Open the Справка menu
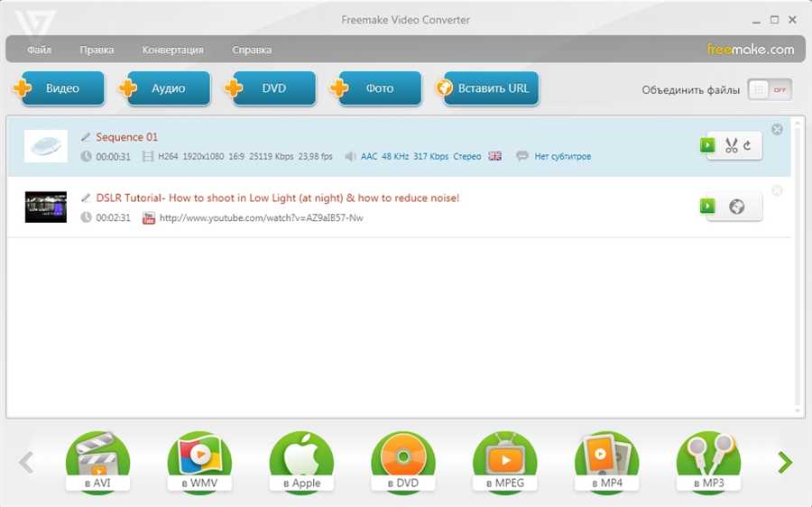Screen dimensions: 812x507 252,51
